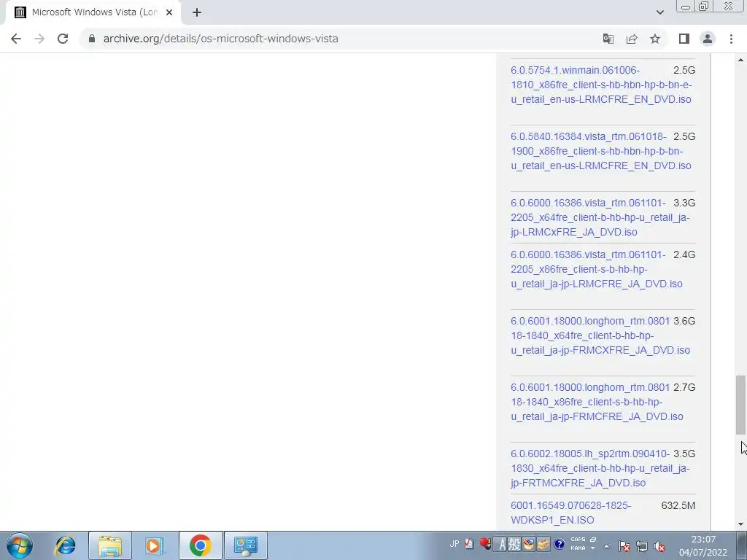Image resolution: width=747 pixels, height=560 pixels.
Task: Click the 632.5M file size text
Action: [x=678, y=505]
